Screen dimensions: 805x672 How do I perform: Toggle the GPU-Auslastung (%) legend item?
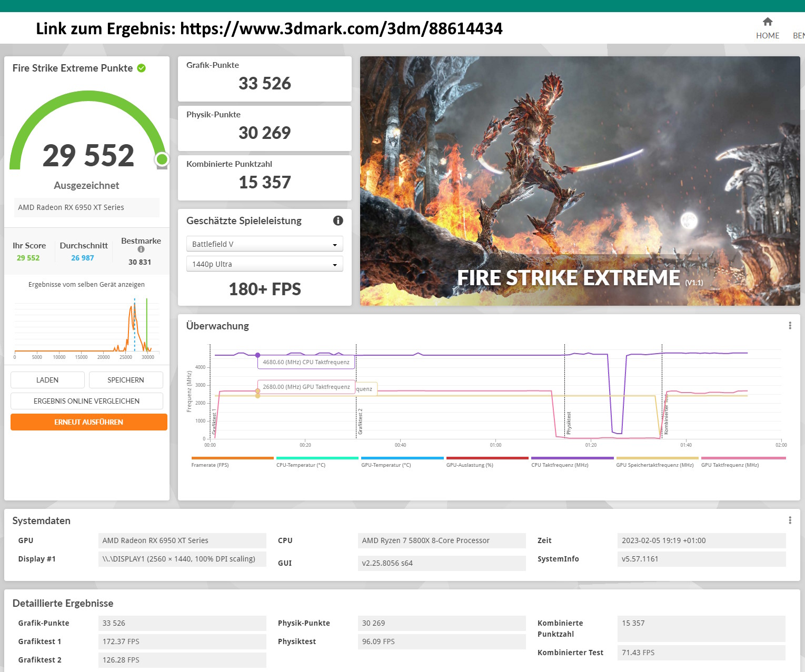tap(487, 462)
